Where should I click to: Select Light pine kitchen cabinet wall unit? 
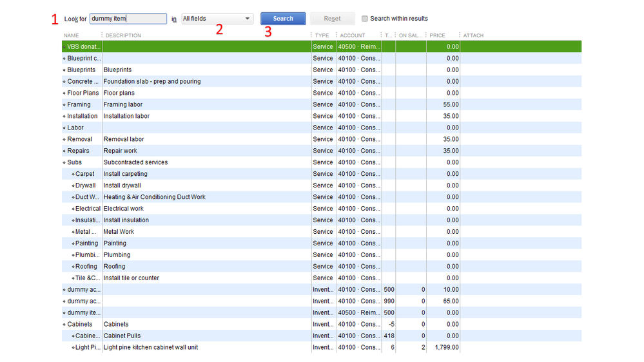[322, 347]
